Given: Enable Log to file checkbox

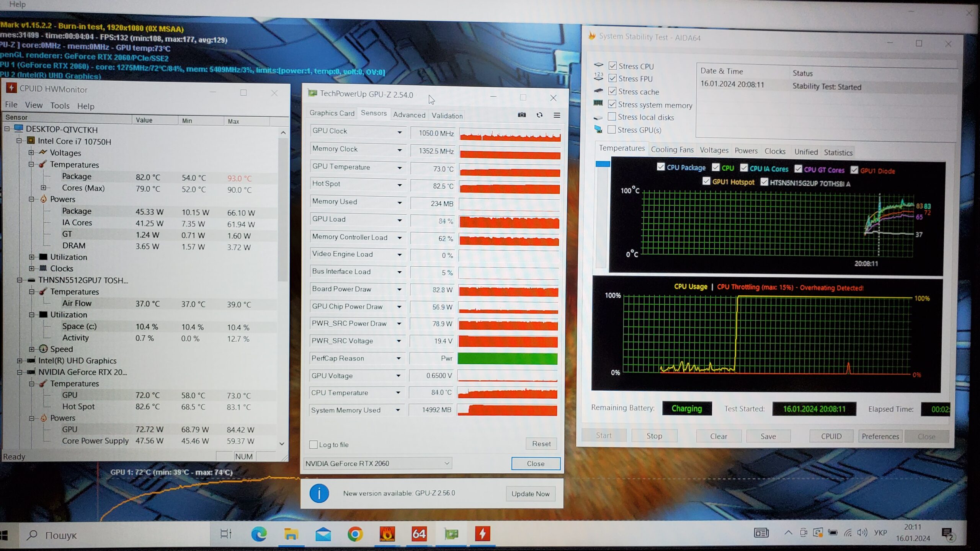Looking at the screenshot, I should (314, 445).
